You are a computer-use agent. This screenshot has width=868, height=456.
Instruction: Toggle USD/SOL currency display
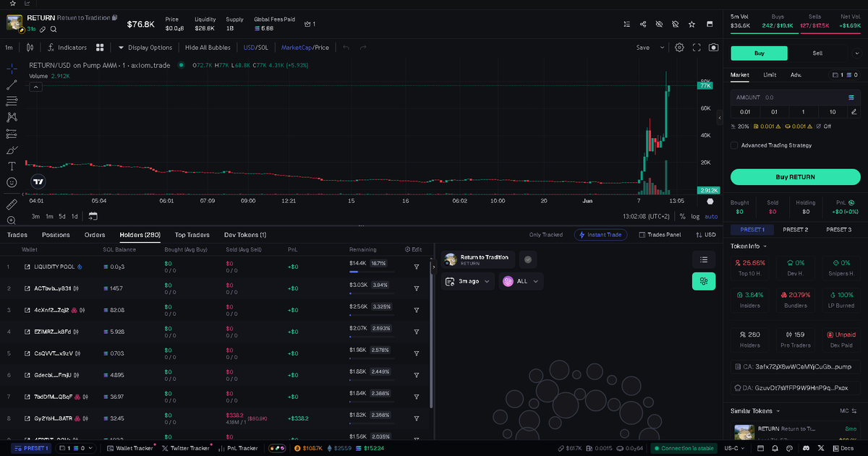257,48
